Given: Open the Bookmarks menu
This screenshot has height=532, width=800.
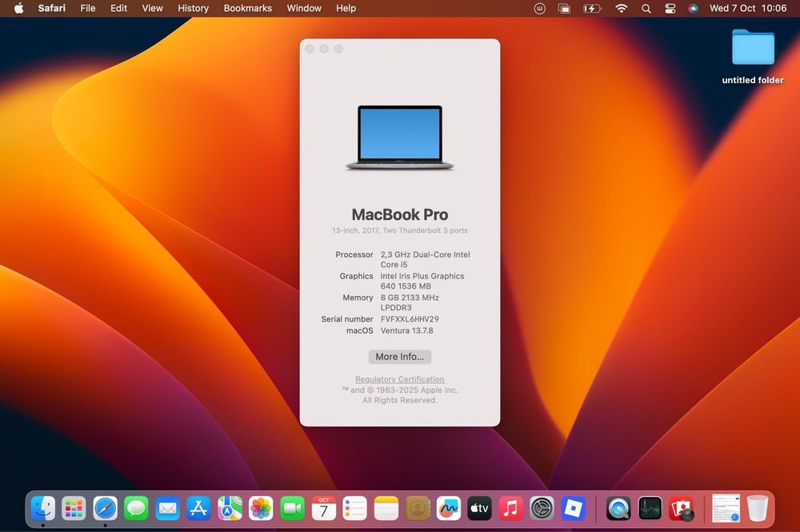Looking at the screenshot, I should 247,8.
